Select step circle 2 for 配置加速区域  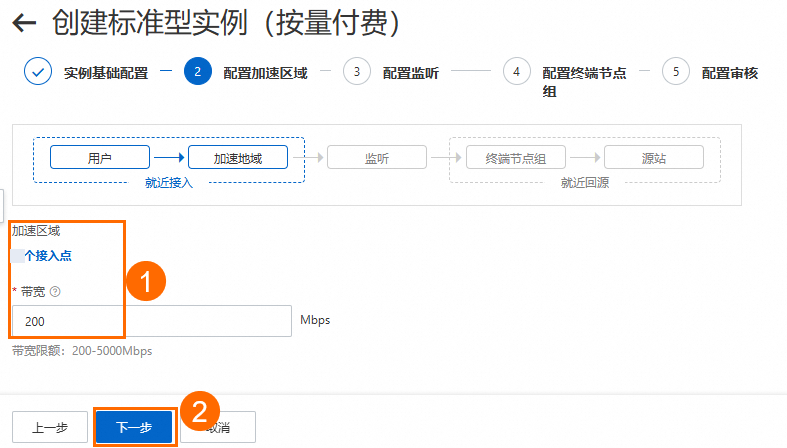click(198, 71)
